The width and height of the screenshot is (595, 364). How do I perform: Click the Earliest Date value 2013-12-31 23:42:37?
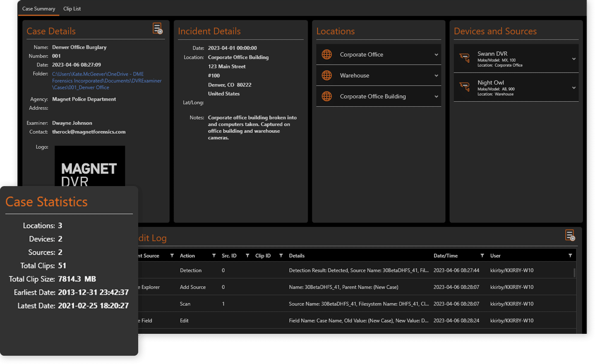[93, 292]
